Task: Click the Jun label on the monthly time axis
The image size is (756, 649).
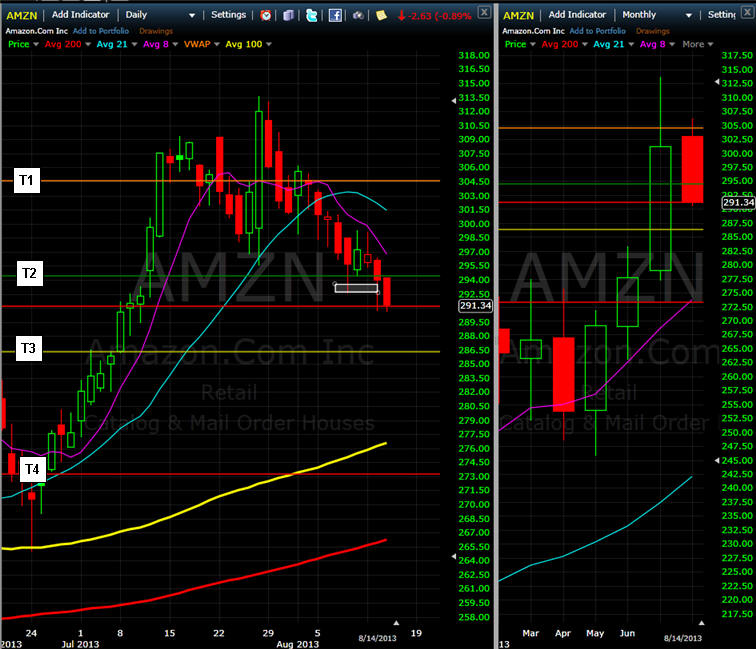Action: tap(627, 633)
